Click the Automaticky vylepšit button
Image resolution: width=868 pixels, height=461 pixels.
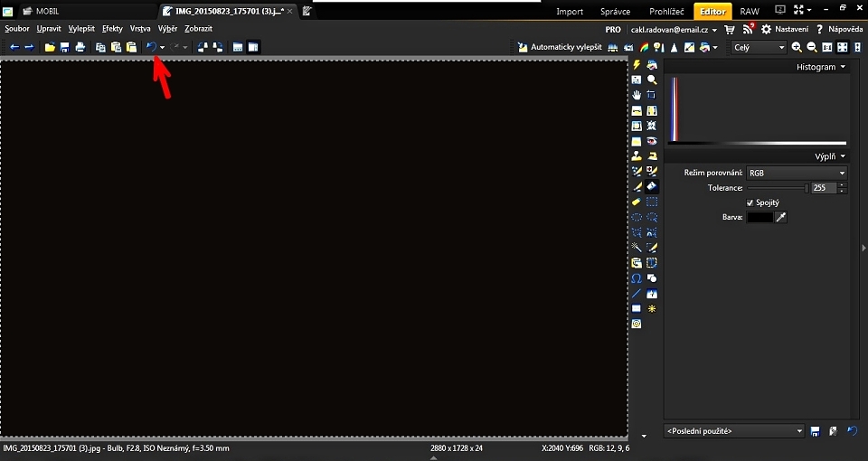point(560,47)
